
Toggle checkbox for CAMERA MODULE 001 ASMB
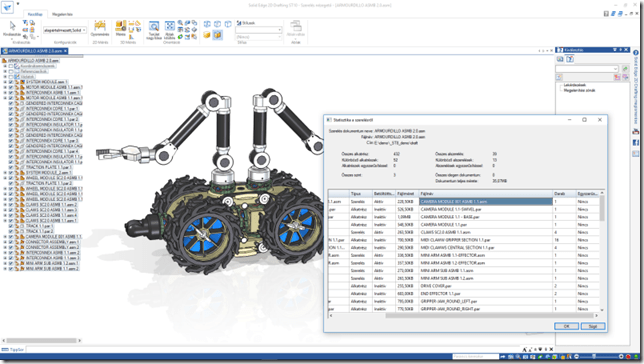[11, 237]
